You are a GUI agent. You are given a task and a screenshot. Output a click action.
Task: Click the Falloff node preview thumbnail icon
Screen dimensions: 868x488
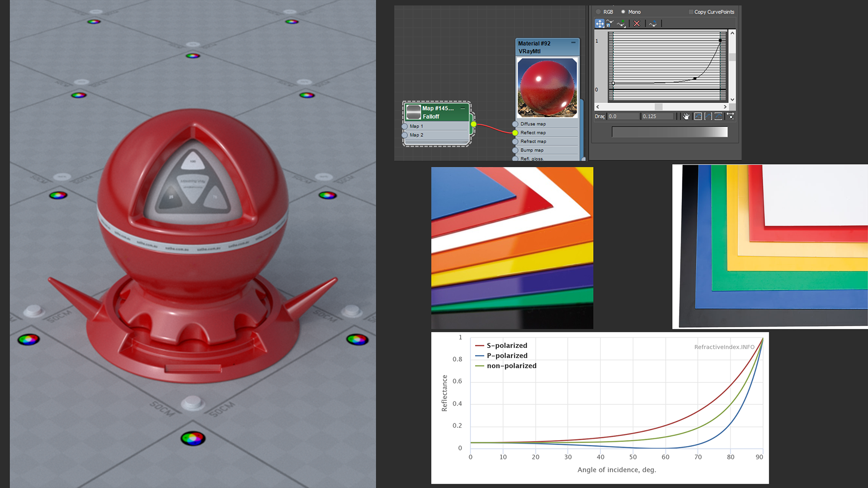(x=413, y=112)
